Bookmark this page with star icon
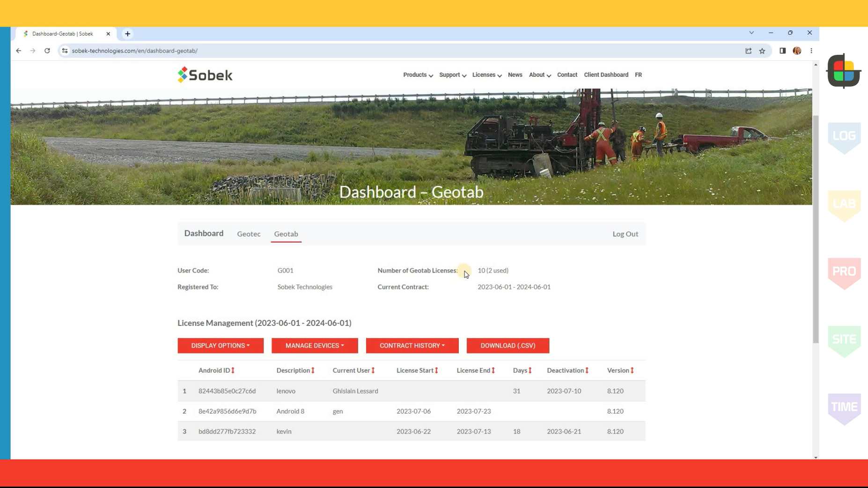 (x=762, y=51)
